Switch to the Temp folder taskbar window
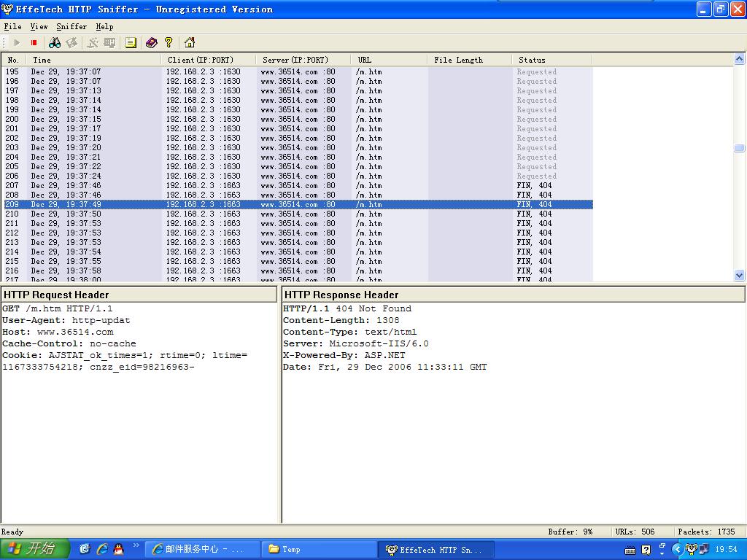The height and width of the screenshot is (560, 747). [x=317, y=549]
